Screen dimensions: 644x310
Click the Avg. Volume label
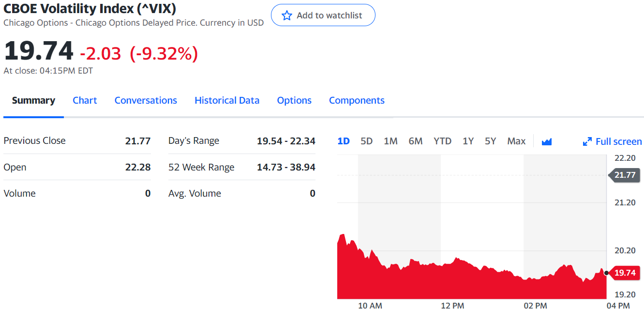click(195, 193)
